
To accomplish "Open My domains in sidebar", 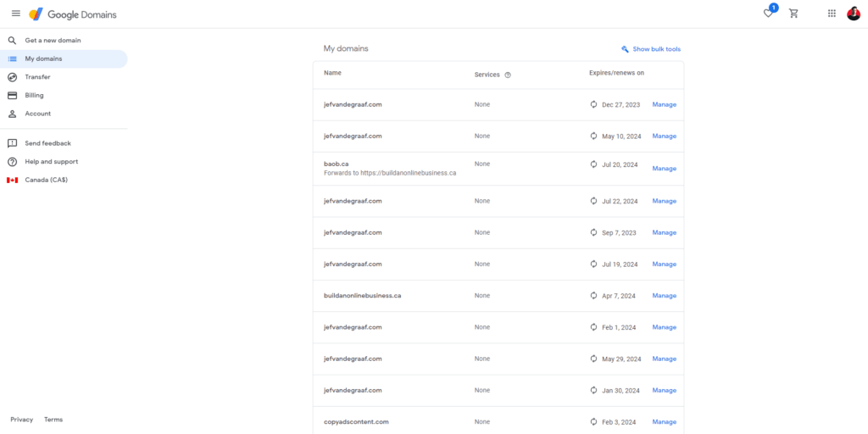I will click(x=64, y=58).
